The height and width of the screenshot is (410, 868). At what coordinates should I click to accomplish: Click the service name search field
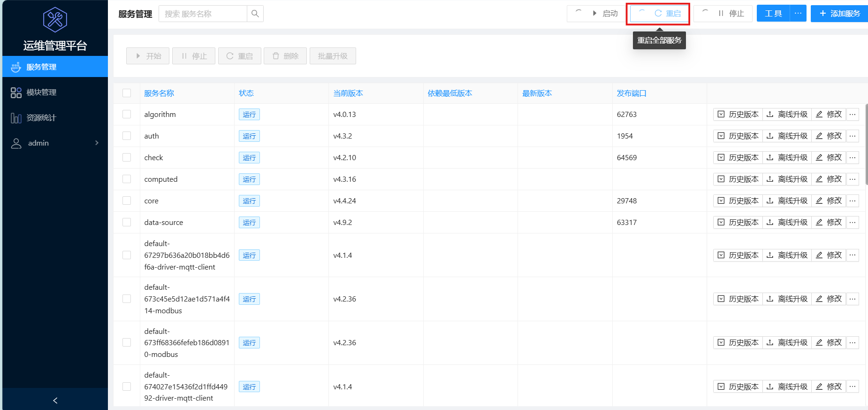[x=203, y=14]
